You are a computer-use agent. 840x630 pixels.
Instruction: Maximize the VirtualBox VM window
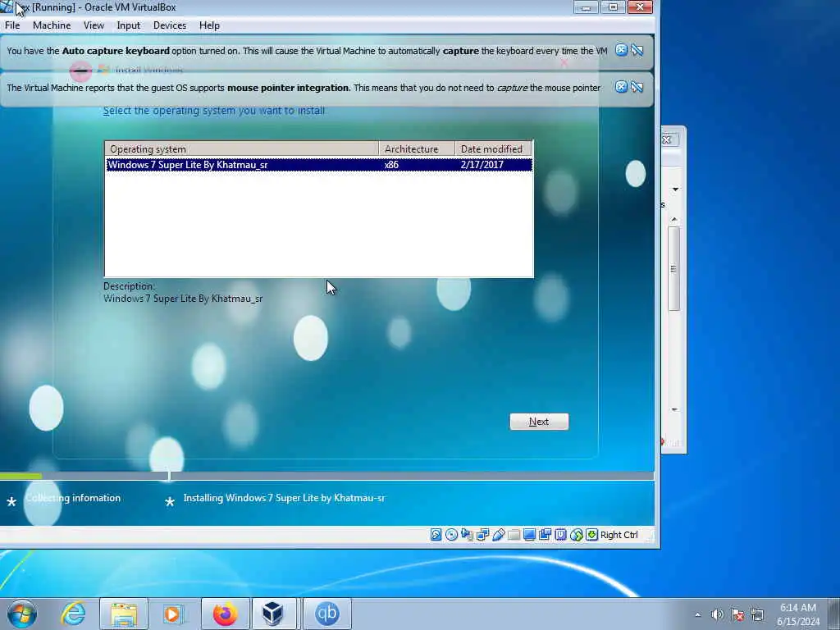tap(612, 7)
